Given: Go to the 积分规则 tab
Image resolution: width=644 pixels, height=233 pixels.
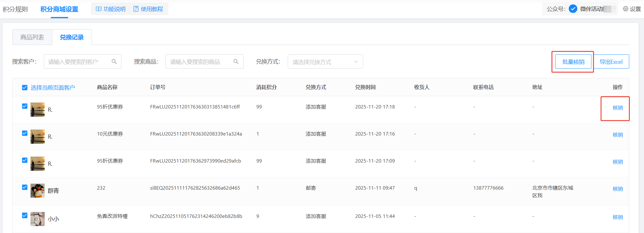Looking at the screenshot, I should point(15,9).
